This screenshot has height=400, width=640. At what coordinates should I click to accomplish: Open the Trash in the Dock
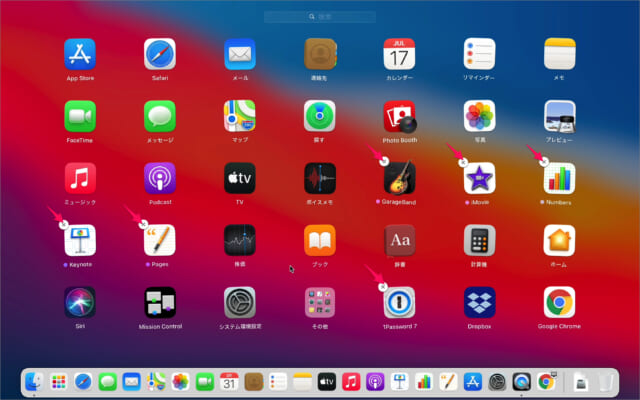pos(606,382)
